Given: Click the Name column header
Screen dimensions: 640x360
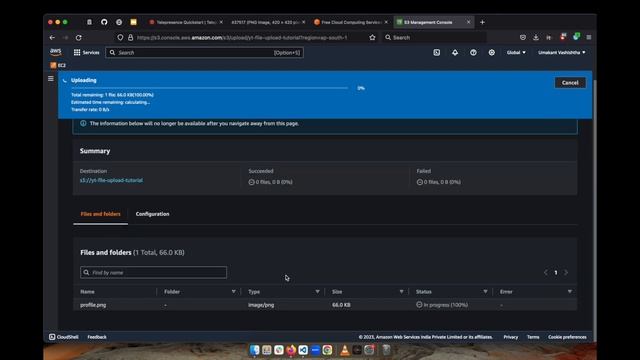Looking at the screenshot, I should point(87,292).
